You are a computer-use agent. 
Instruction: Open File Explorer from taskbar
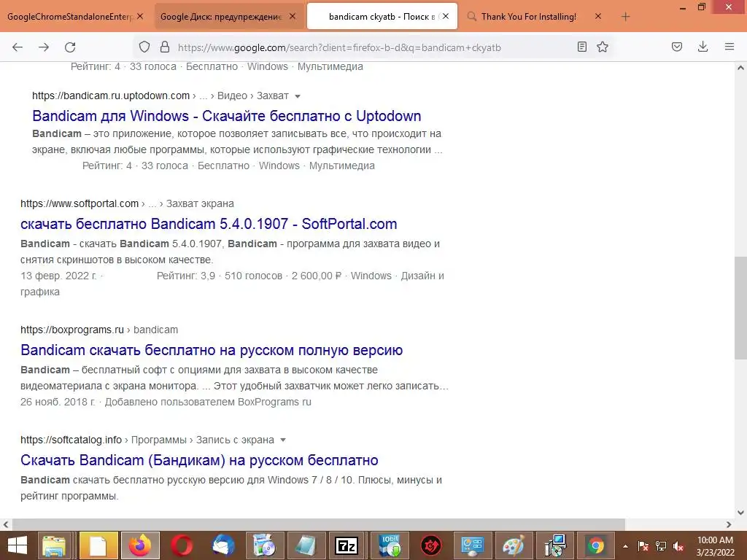(x=54, y=545)
